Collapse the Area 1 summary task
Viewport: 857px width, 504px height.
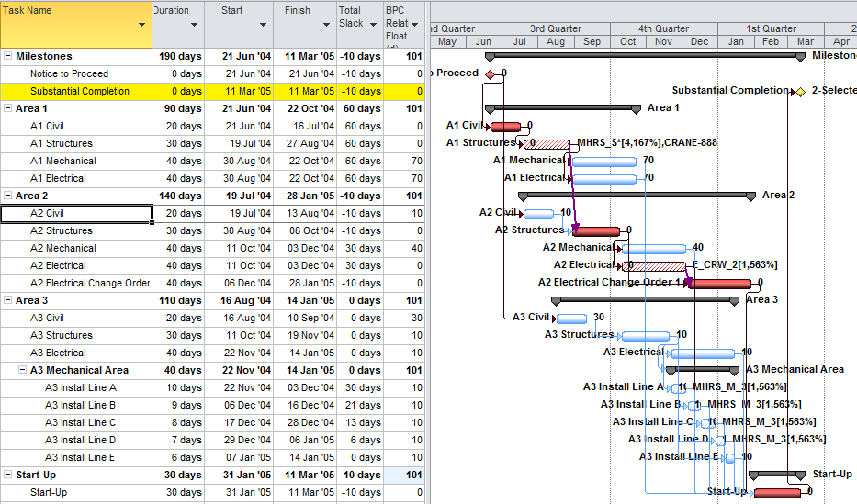pyautogui.click(x=7, y=108)
